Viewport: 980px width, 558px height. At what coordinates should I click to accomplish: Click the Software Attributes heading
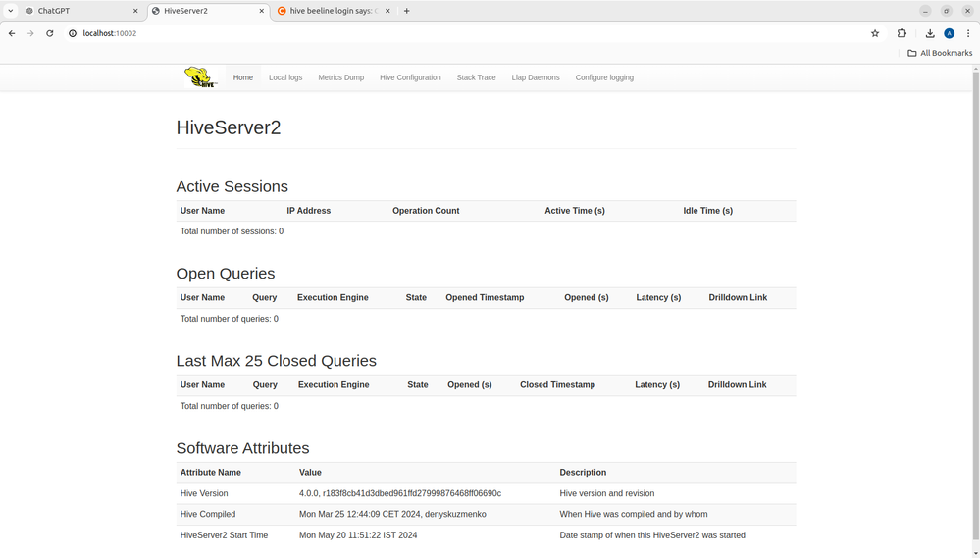[x=242, y=448]
